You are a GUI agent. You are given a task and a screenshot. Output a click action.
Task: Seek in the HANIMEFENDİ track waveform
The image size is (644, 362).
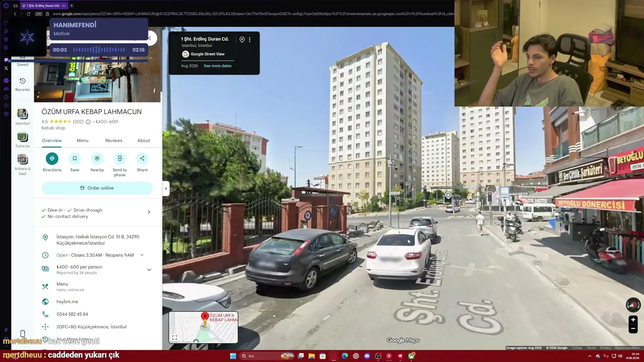tap(99, 50)
